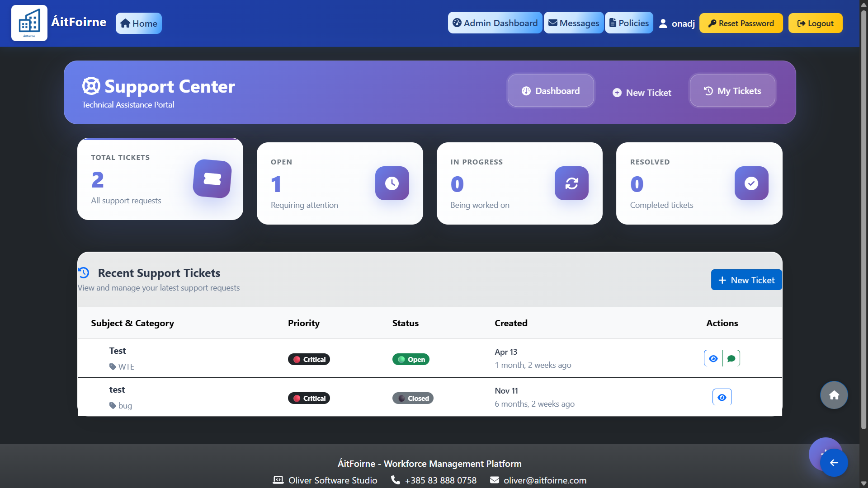Click the Oliver Software Studio footer text

click(x=333, y=480)
